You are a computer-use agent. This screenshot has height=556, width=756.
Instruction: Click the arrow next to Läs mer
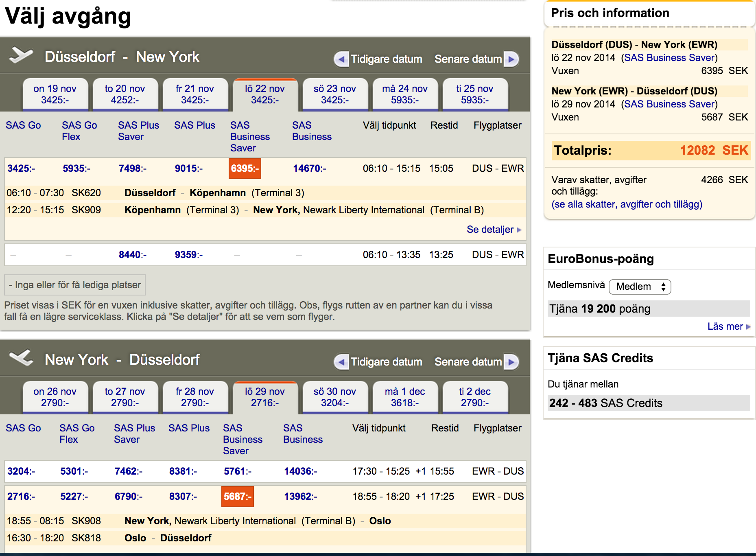click(x=748, y=326)
